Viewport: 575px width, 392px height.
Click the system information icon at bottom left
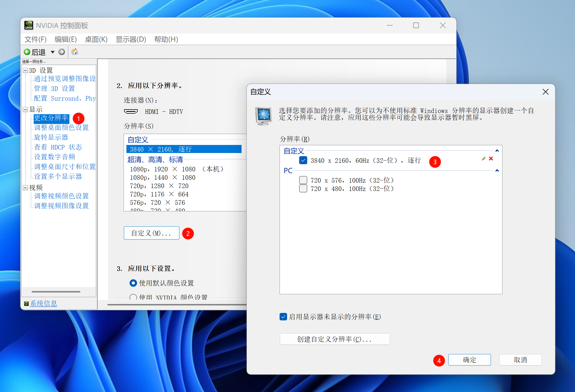coord(26,304)
